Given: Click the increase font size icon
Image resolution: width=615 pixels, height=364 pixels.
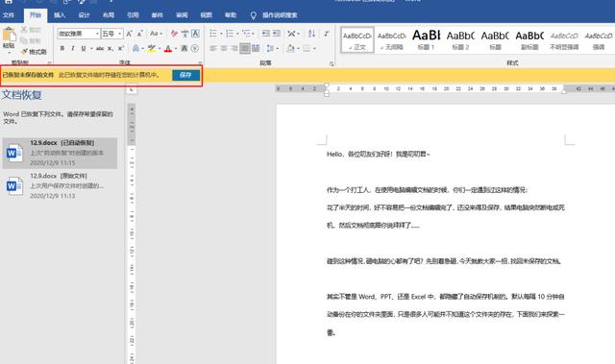Looking at the screenshot, I should (x=130, y=34).
